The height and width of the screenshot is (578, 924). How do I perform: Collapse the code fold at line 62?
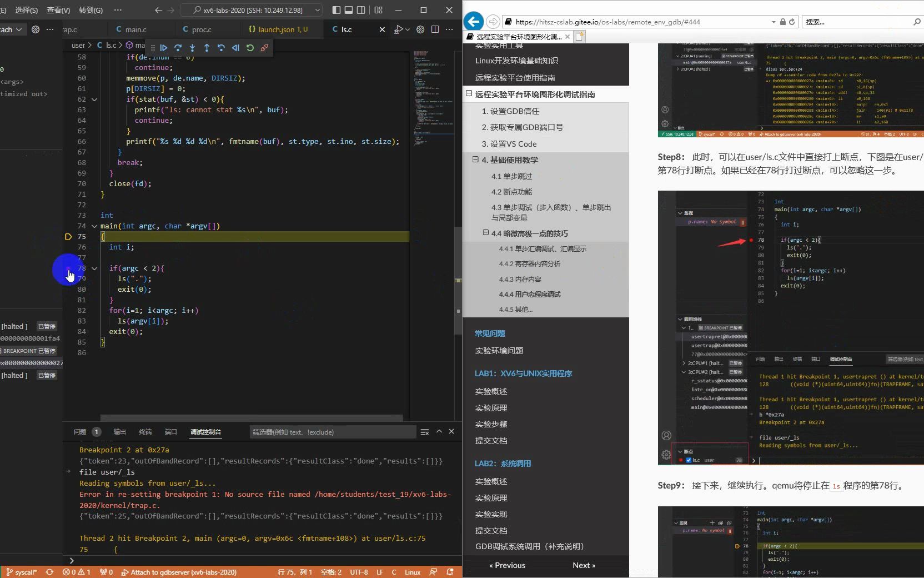[94, 99]
